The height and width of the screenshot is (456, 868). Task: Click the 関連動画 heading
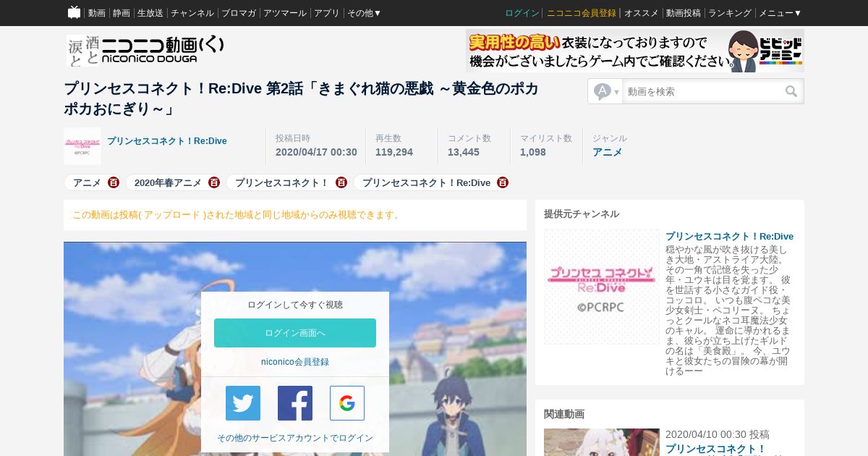click(564, 414)
